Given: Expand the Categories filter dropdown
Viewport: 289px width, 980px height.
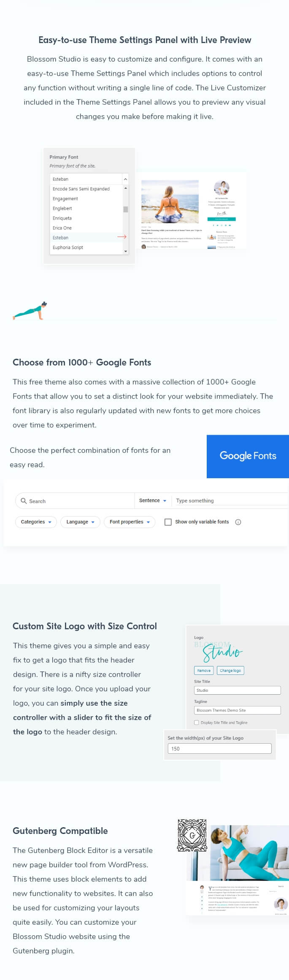Looking at the screenshot, I should tap(36, 522).
